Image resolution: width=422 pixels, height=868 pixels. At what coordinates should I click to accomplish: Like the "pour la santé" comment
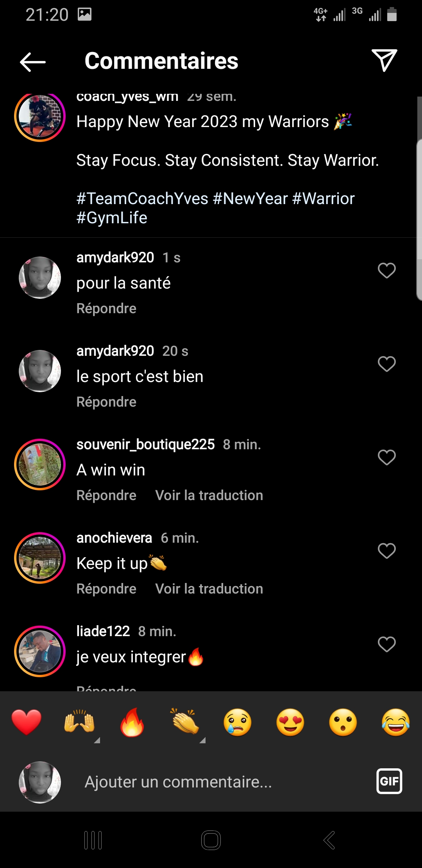point(386,271)
